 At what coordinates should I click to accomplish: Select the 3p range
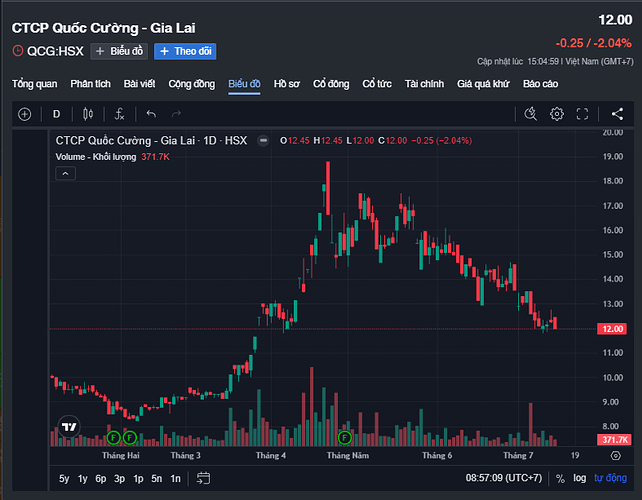(120, 478)
